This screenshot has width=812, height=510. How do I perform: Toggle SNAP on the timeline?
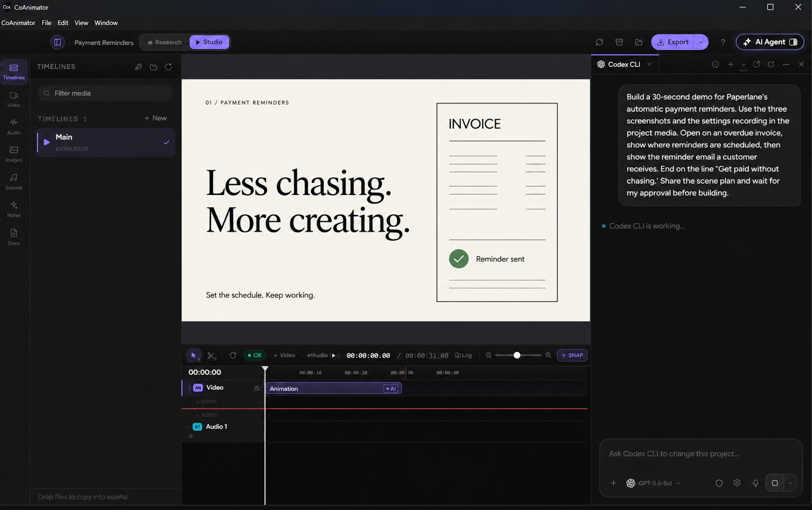(x=572, y=356)
